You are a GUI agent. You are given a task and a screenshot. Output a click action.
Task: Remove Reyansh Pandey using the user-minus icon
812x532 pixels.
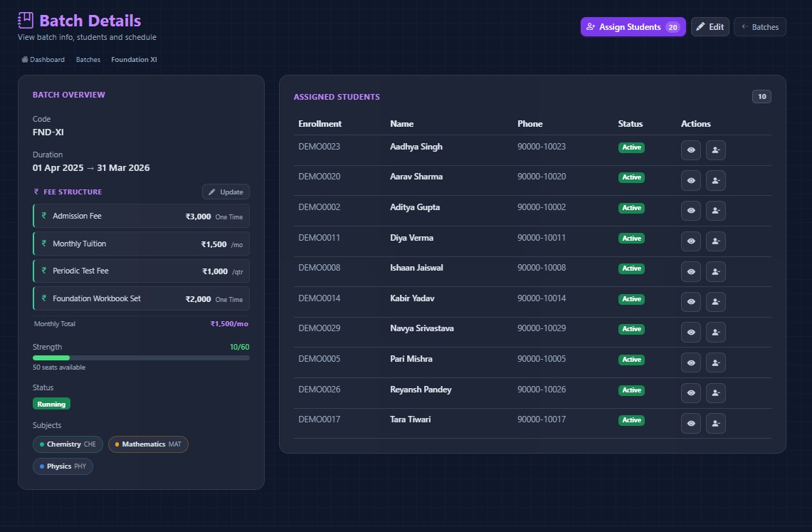click(716, 392)
